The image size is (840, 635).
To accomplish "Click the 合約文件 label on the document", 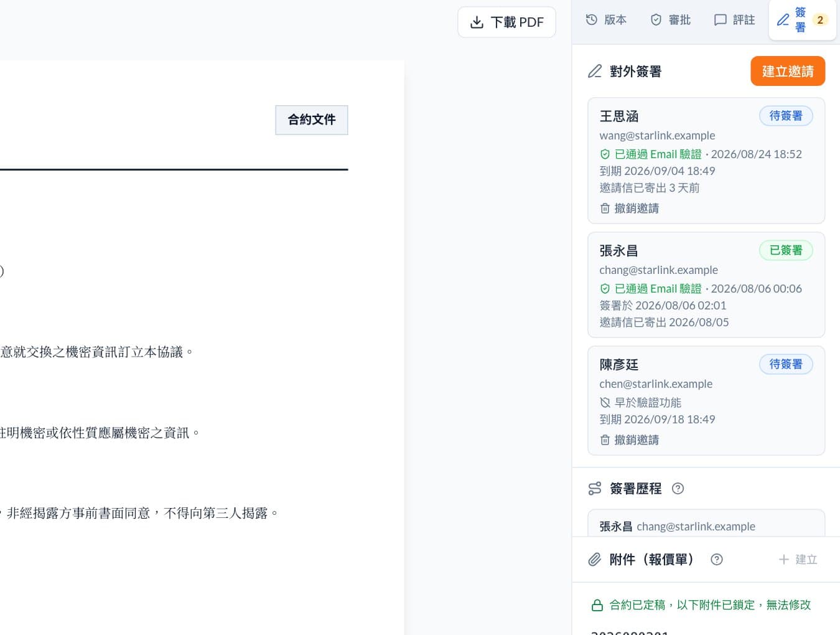I will 312,120.
